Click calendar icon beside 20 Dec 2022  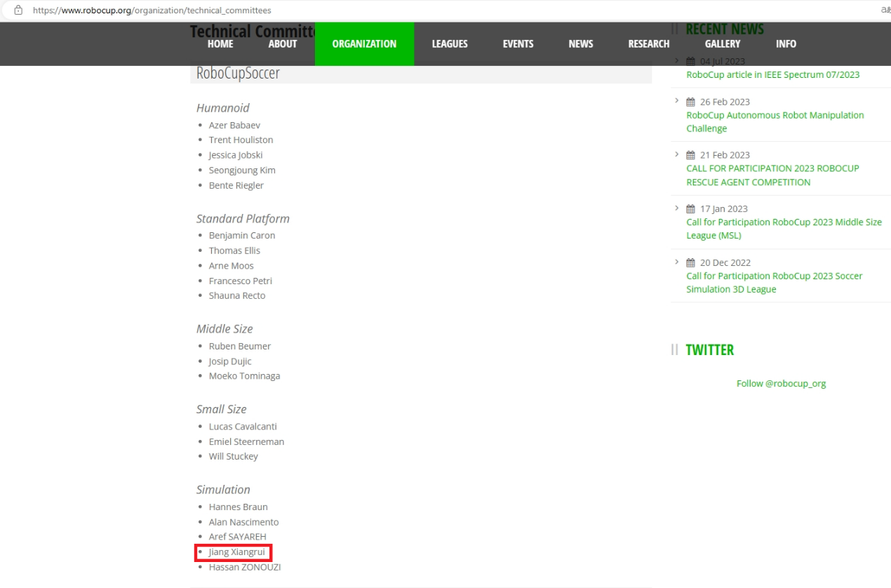[x=690, y=262]
